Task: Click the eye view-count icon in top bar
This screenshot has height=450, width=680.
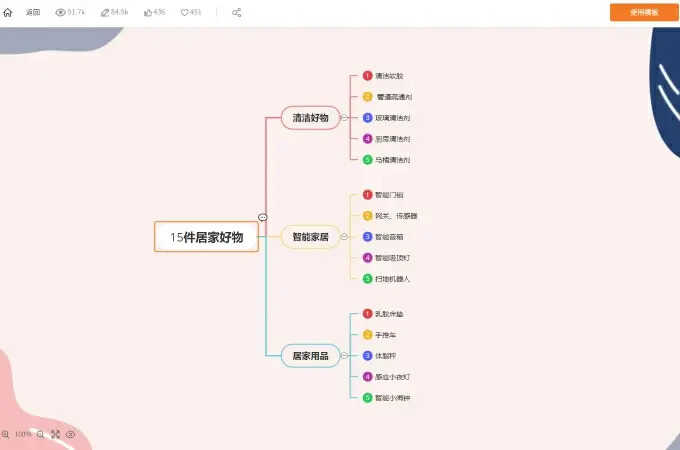Action: pos(60,12)
